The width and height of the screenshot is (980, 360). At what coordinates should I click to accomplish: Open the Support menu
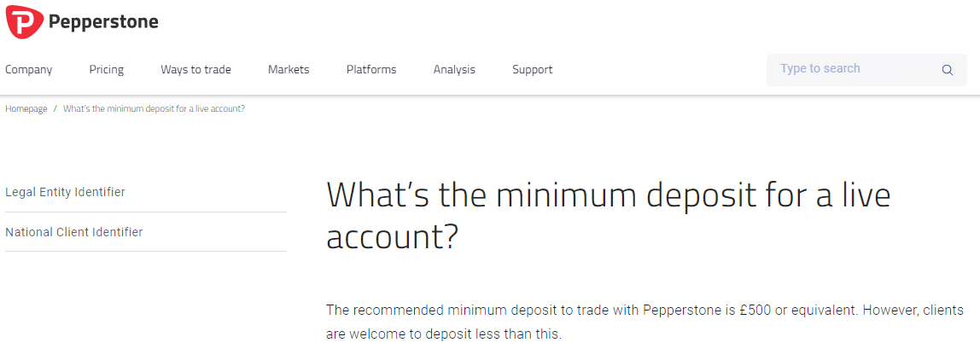point(533,70)
